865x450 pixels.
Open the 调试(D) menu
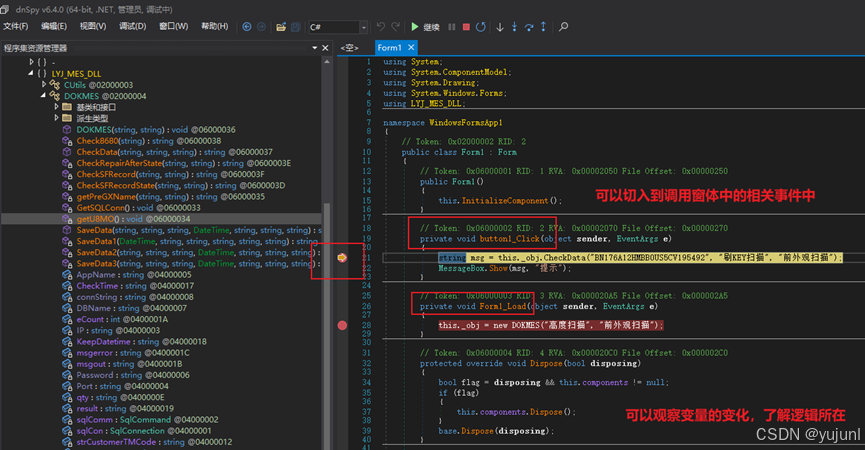tap(132, 26)
